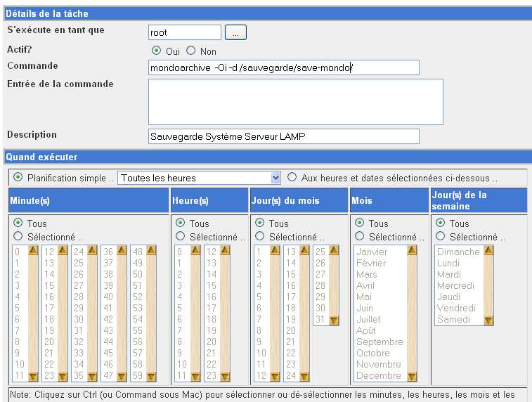Click up arrow of first minutes list
This screenshot has height=402, width=532.
[33, 250]
